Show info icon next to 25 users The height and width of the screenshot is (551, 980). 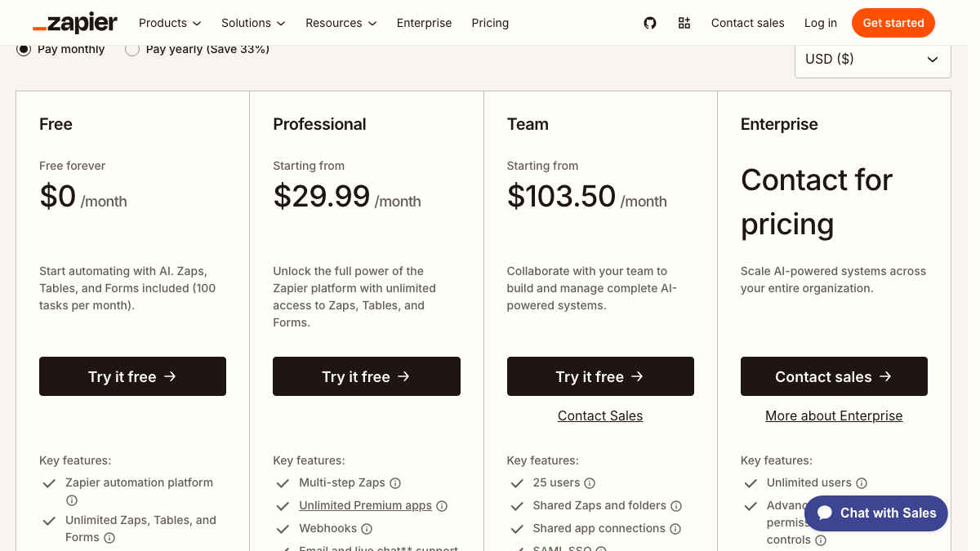click(x=590, y=483)
